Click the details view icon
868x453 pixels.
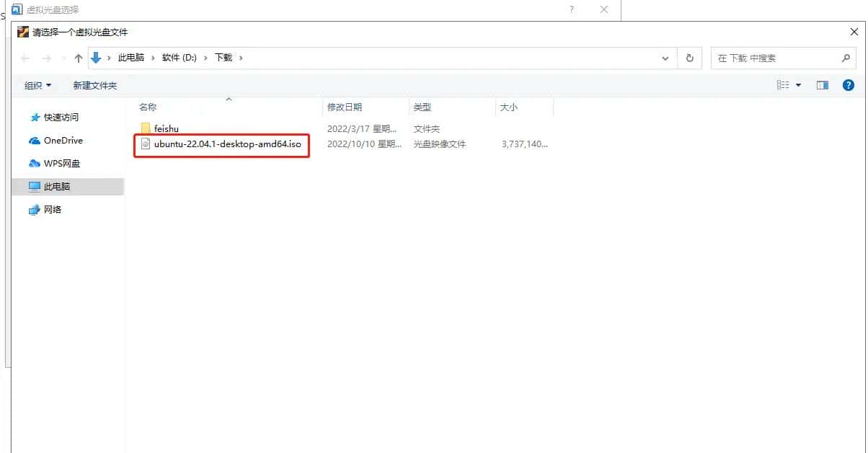[783, 84]
